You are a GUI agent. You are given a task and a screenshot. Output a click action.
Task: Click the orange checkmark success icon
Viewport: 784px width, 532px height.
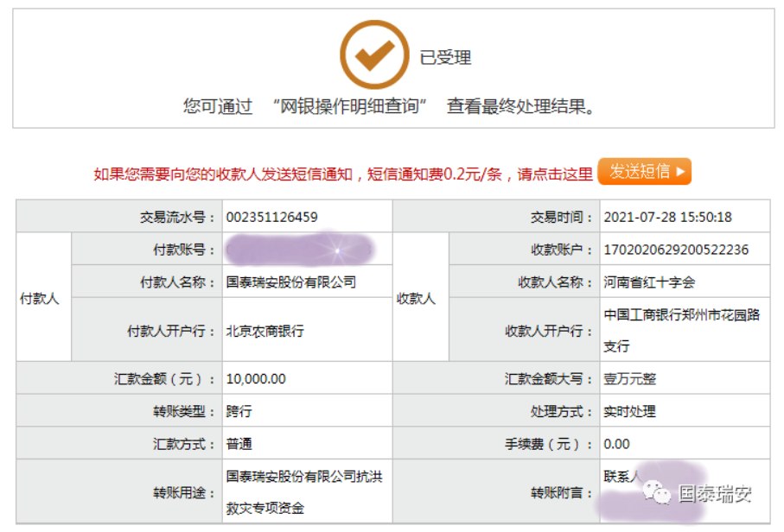click(x=374, y=55)
